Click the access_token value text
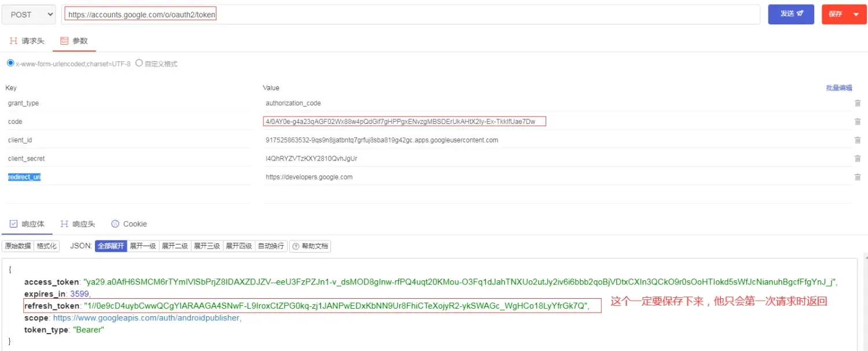868x351 pixels. point(460,282)
